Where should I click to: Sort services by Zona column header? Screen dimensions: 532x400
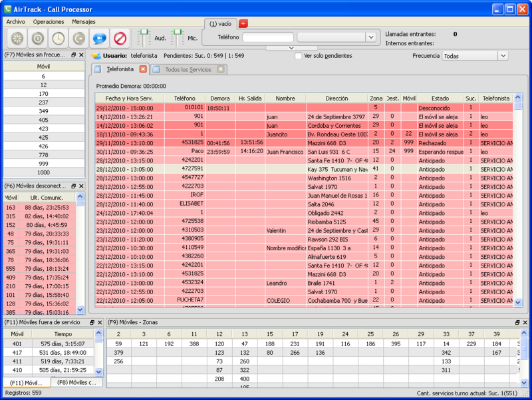click(x=376, y=99)
